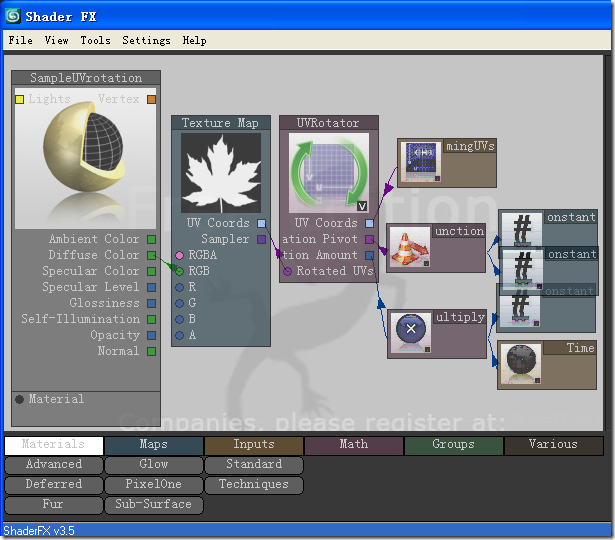The height and width of the screenshot is (540, 615).
Task: Switch to the Groups tab
Action: pyautogui.click(x=454, y=445)
